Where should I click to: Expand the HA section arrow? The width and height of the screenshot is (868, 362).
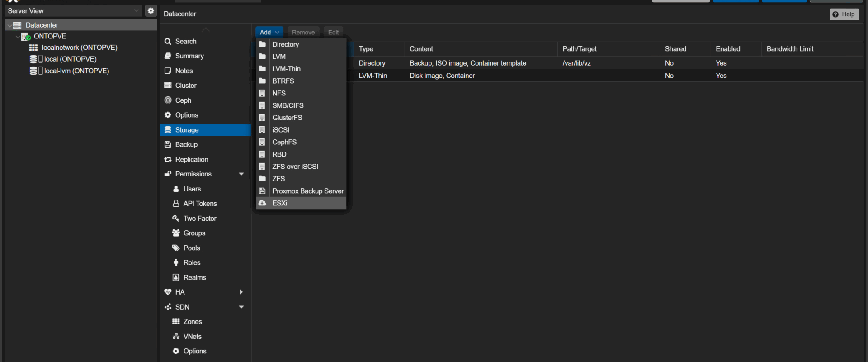click(x=241, y=292)
